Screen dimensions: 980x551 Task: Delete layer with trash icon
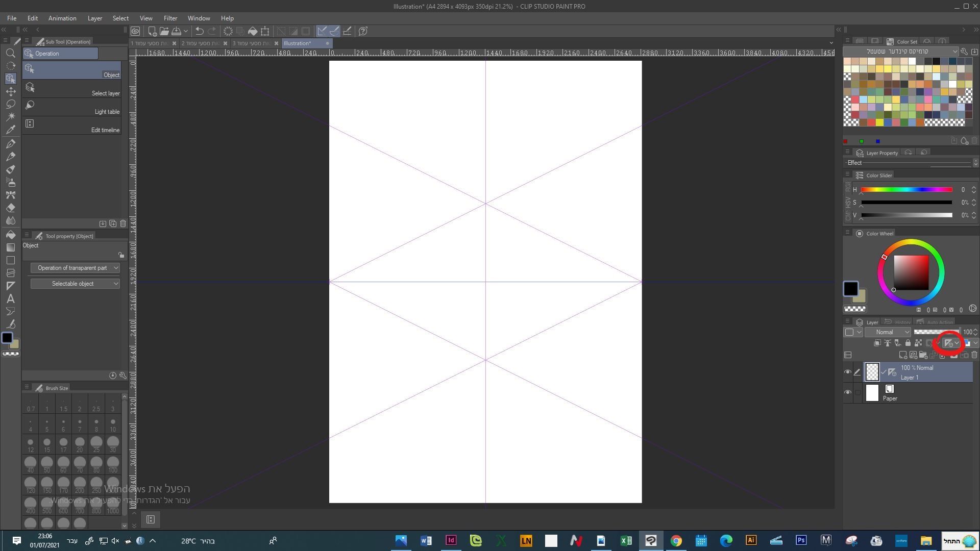tap(974, 355)
